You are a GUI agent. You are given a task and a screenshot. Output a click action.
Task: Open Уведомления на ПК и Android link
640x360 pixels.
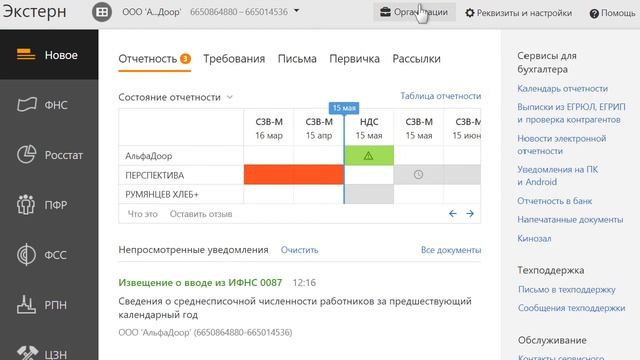click(558, 176)
